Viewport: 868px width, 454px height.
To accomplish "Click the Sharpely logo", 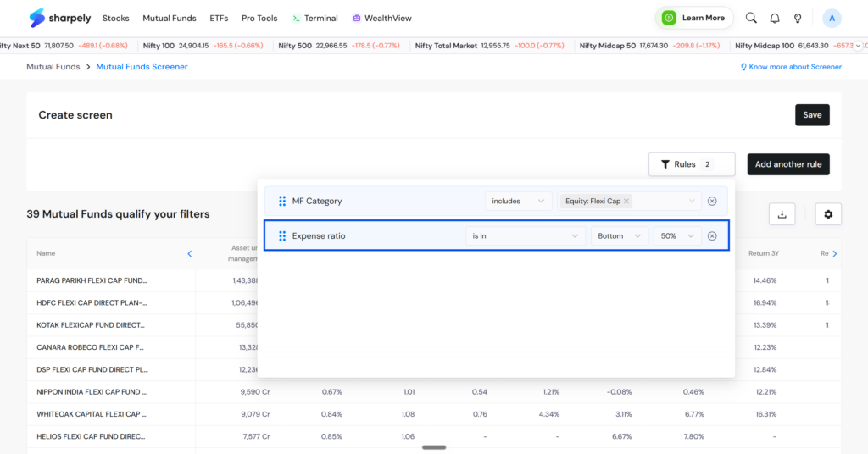I will tap(60, 19).
